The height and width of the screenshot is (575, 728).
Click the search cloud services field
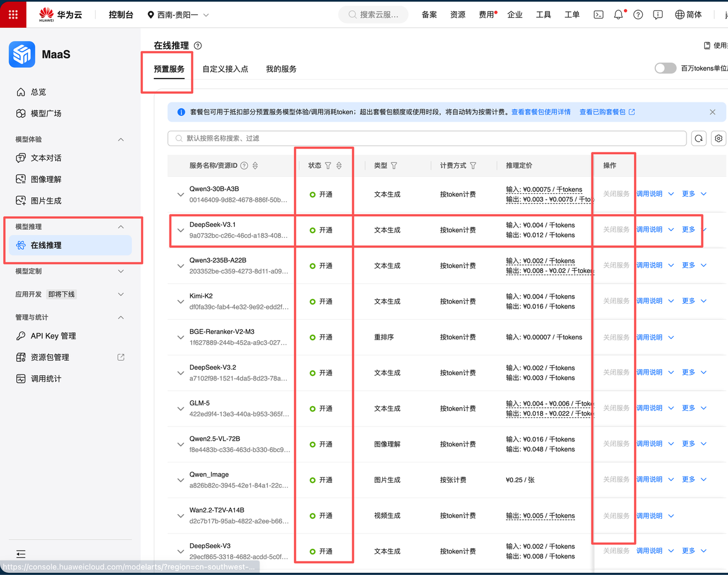click(x=374, y=15)
